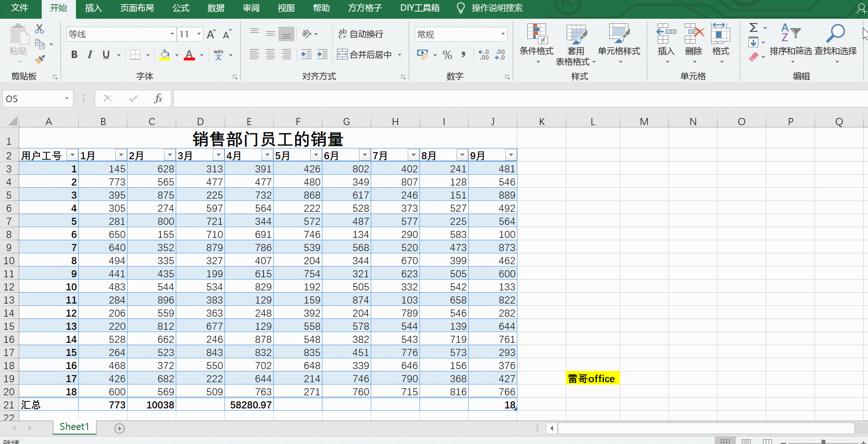Open cell Borders icon
Screen dimensions: 868x444
(135, 55)
